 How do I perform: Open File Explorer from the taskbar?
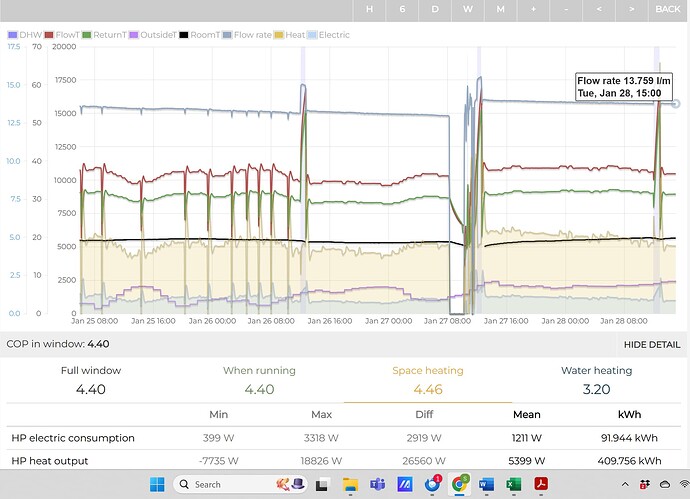351,484
